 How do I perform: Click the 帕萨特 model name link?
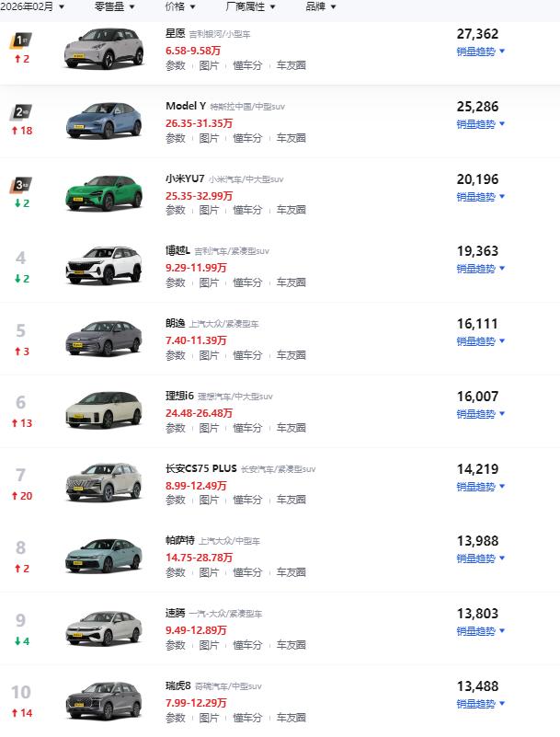pyautogui.click(x=180, y=540)
